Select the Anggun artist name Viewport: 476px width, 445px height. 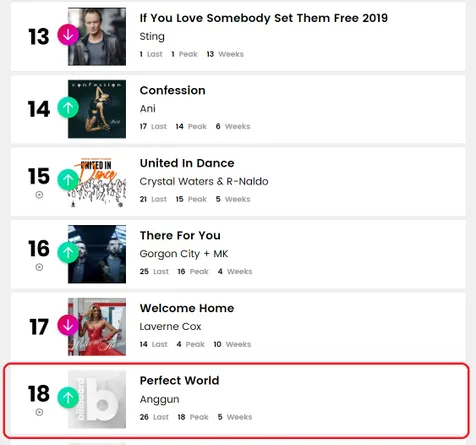pyautogui.click(x=159, y=399)
